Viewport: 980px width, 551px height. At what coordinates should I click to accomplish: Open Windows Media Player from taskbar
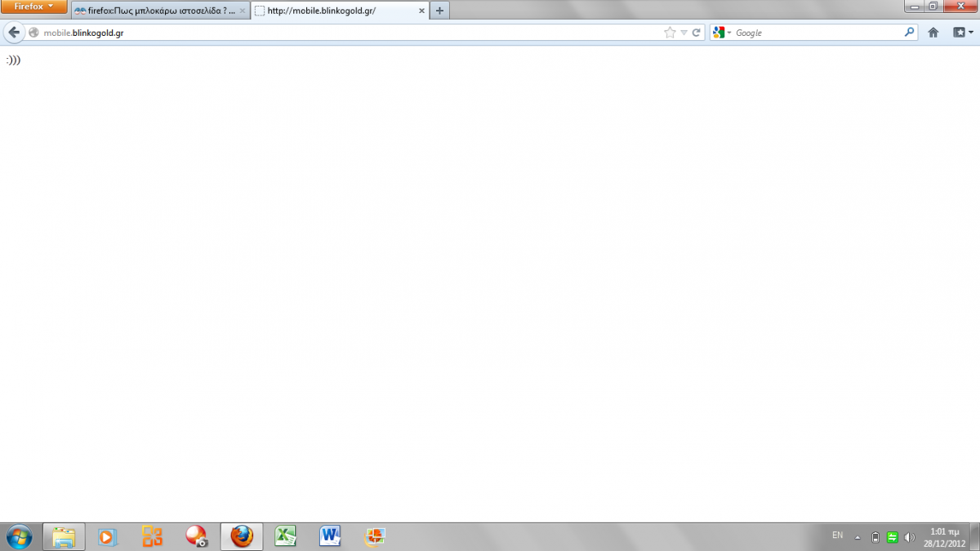coord(108,536)
